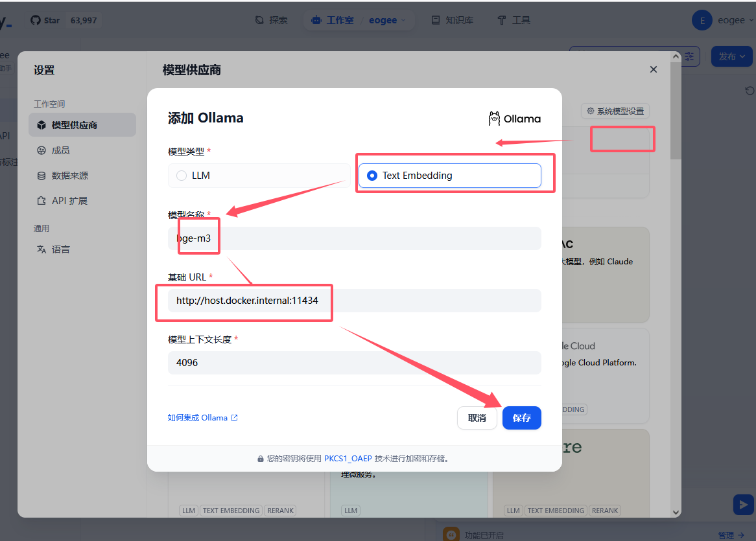Click 保存 to save the Ollama model
This screenshot has height=541, width=756.
522,418
